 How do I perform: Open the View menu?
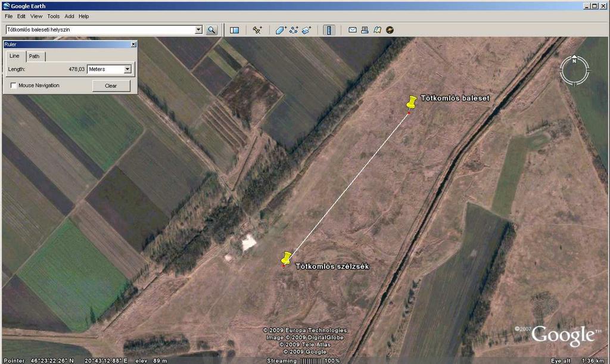[x=36, y=16]
